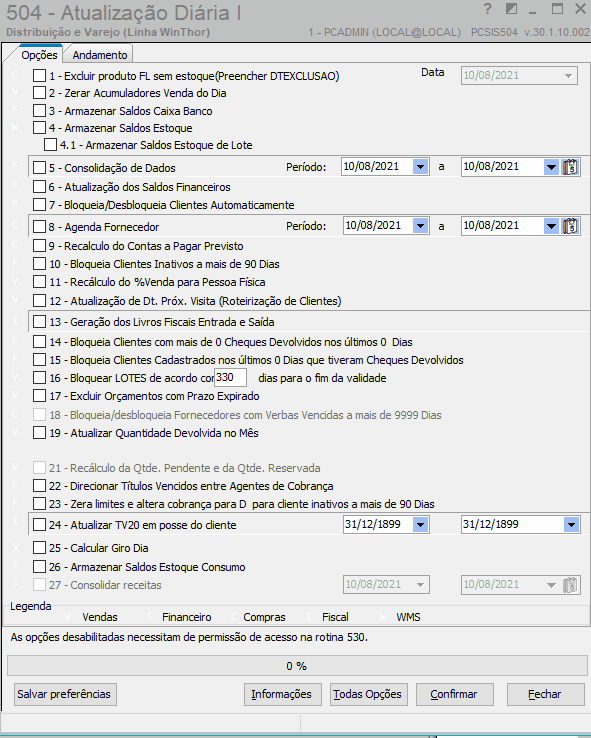
Task: Enable 24 - Atualizar TV20 em posse do cliente
Action: point(40,525)
